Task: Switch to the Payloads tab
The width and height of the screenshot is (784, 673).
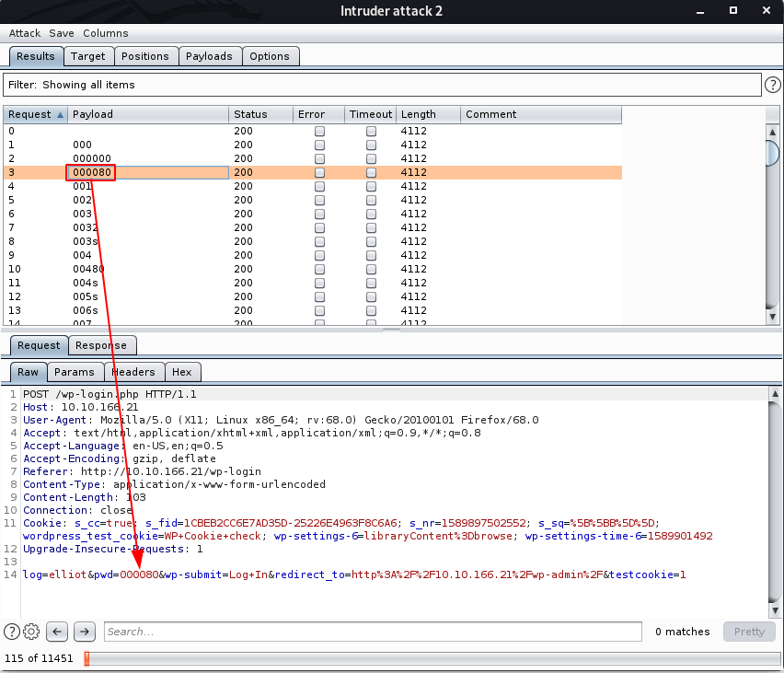Action: pyautogui.click(x=209, y=56)
